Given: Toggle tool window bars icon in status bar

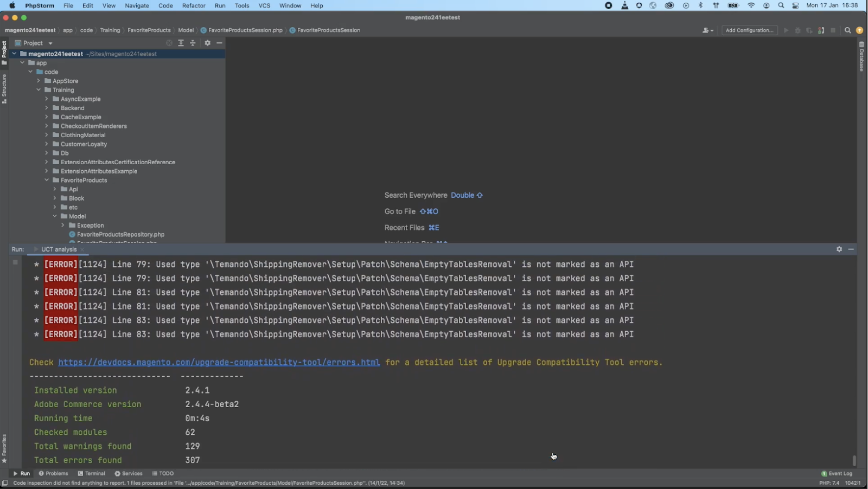Looking at the screenshot, I should click(5, 483).
